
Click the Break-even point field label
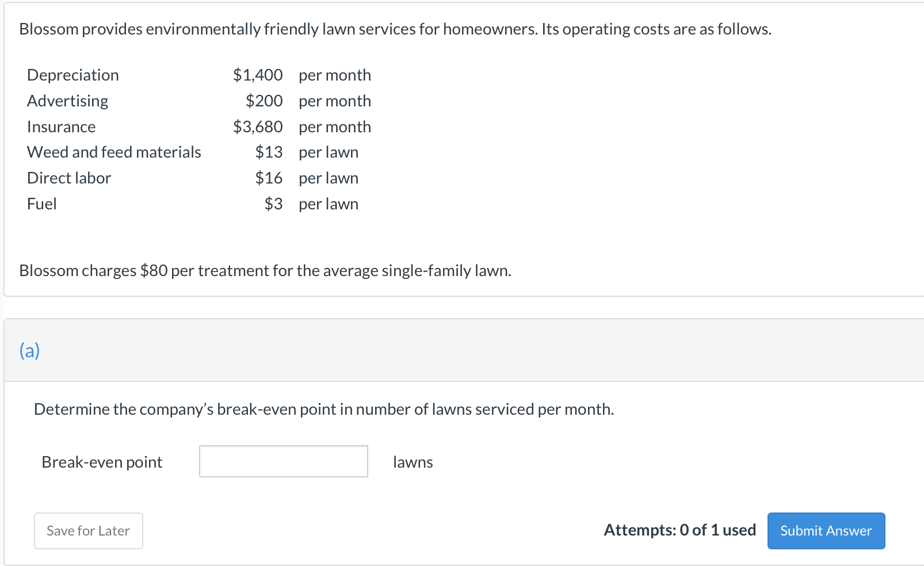pyautogui.click(x=102, y=462)
